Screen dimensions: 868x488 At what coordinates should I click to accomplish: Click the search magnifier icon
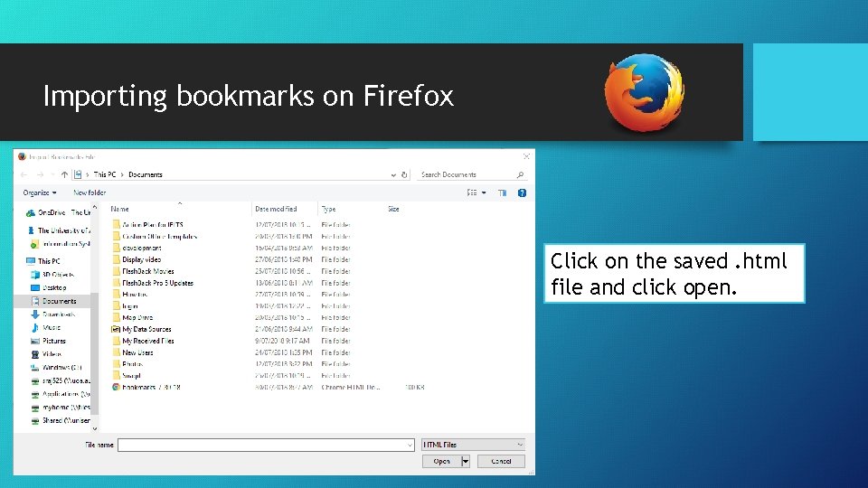tap(520, 174)
